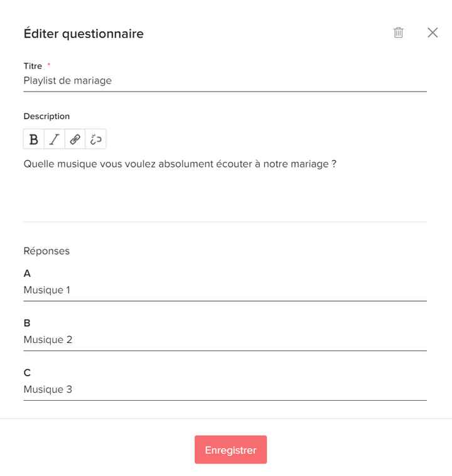Click the Titre field label
This screenshot has height=476, width=452.
pyautogui.click(x=33, y=66)
